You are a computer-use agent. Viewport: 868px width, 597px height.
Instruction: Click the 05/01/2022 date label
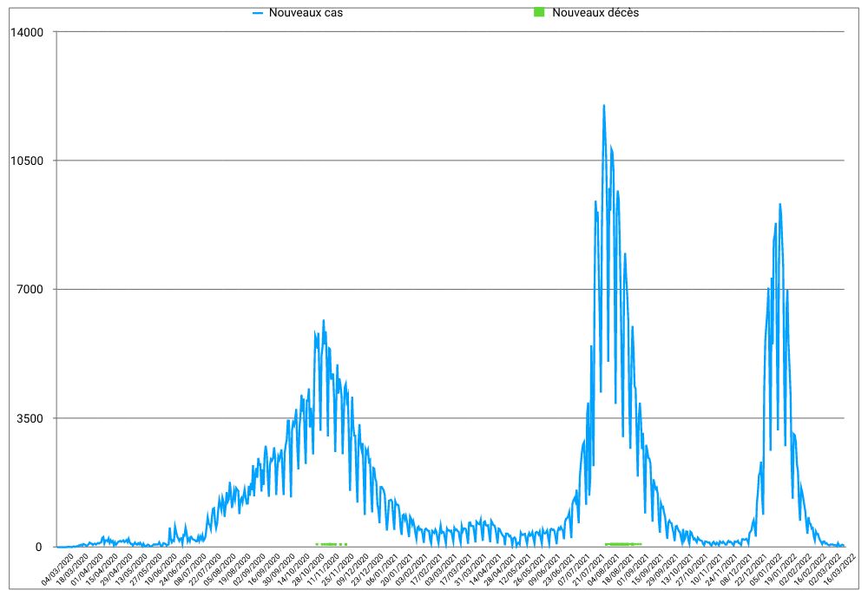pyautogui.click(x=769, y=568)
